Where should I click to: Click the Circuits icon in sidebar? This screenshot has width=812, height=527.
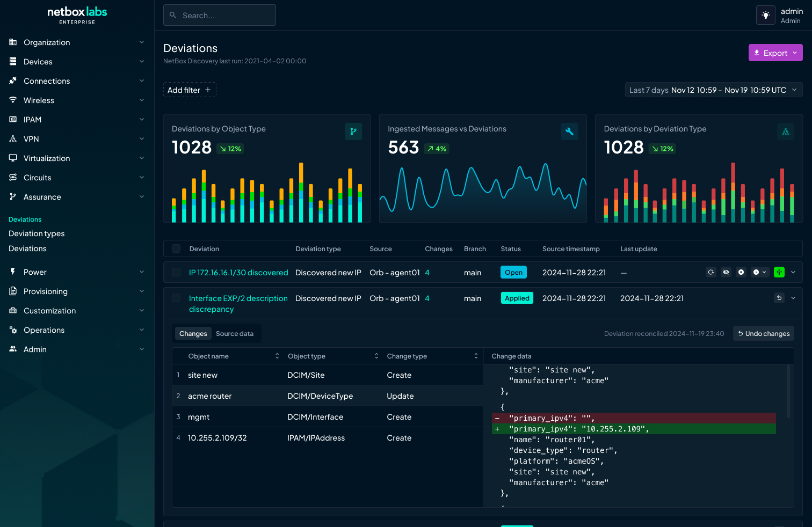point(13,178)
